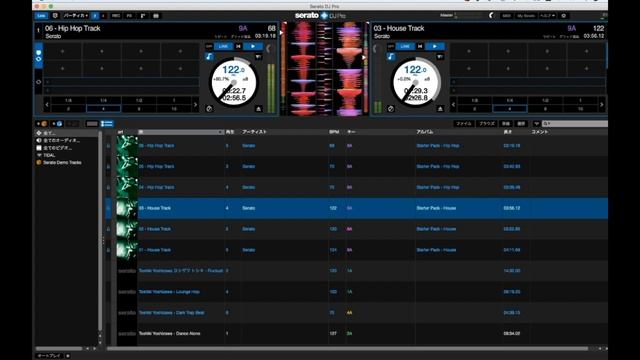Click the right deck virtual platter
Screen dimensions: 640x360
[415, 83]
